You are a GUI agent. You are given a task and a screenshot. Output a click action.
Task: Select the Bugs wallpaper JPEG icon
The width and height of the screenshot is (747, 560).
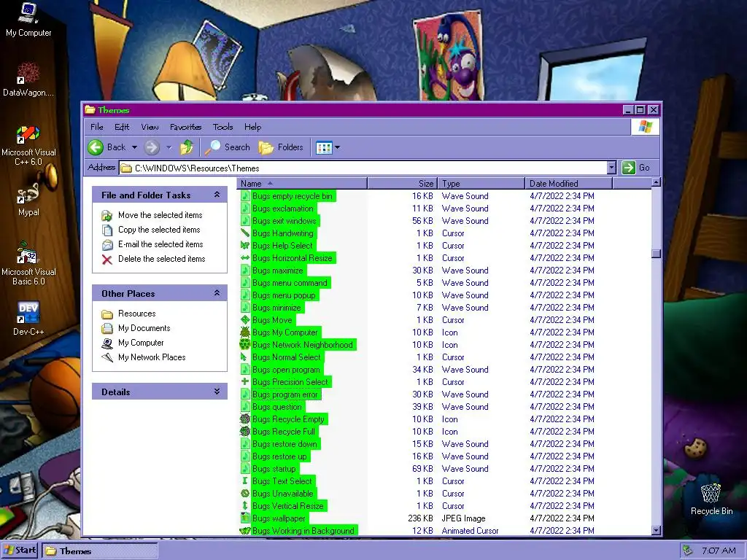click(245, 518)
